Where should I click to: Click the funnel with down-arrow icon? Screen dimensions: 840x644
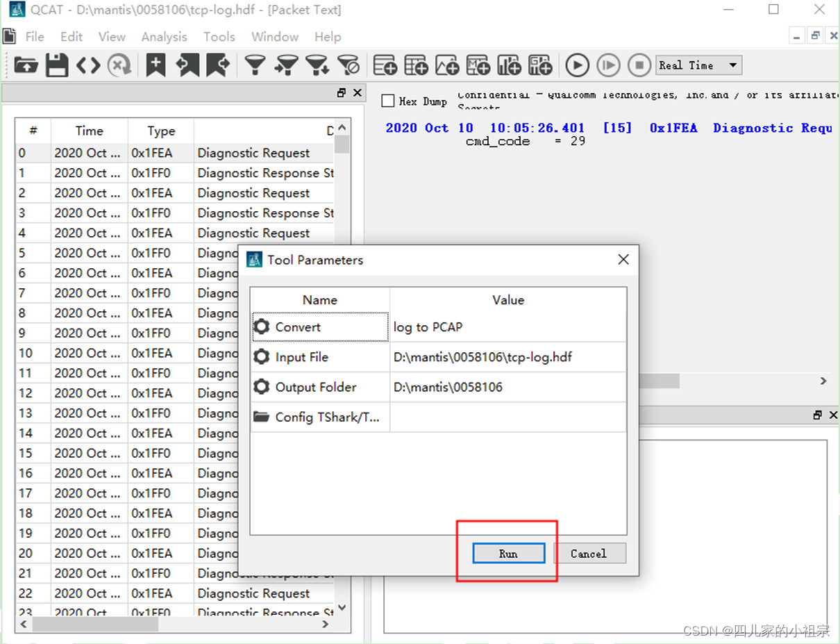[x=317, y=65]
